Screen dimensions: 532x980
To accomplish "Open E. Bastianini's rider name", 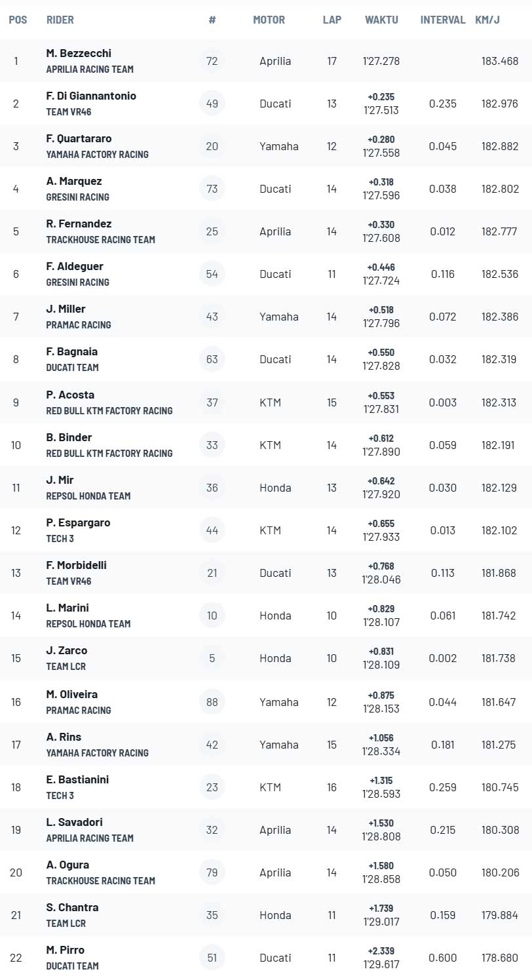I will tap(77, 779).
